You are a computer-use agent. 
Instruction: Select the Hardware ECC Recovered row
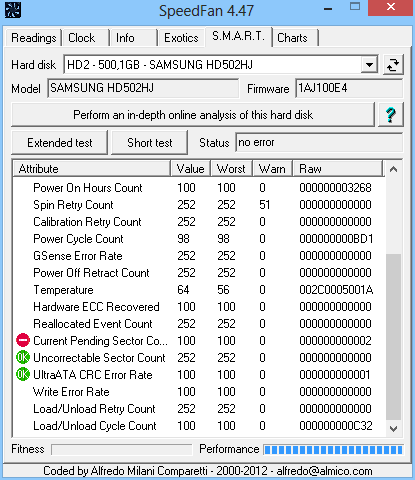[x=199, y=307]
